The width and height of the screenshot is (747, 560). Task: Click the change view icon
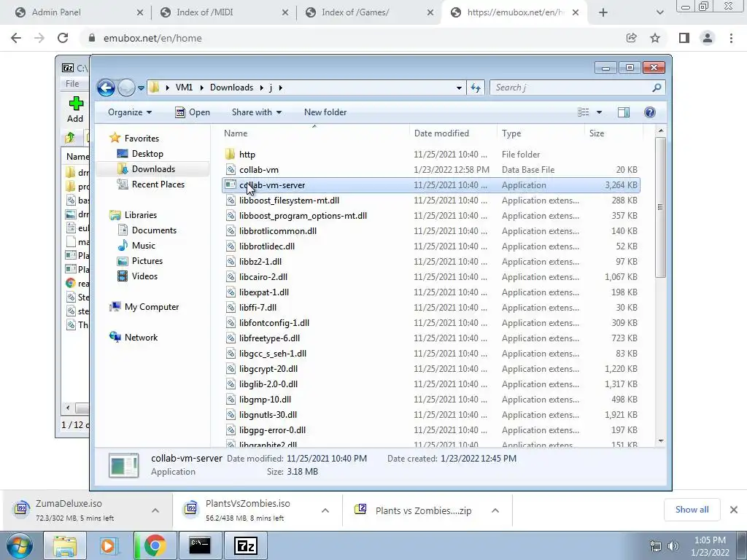(x=583, y=112)
